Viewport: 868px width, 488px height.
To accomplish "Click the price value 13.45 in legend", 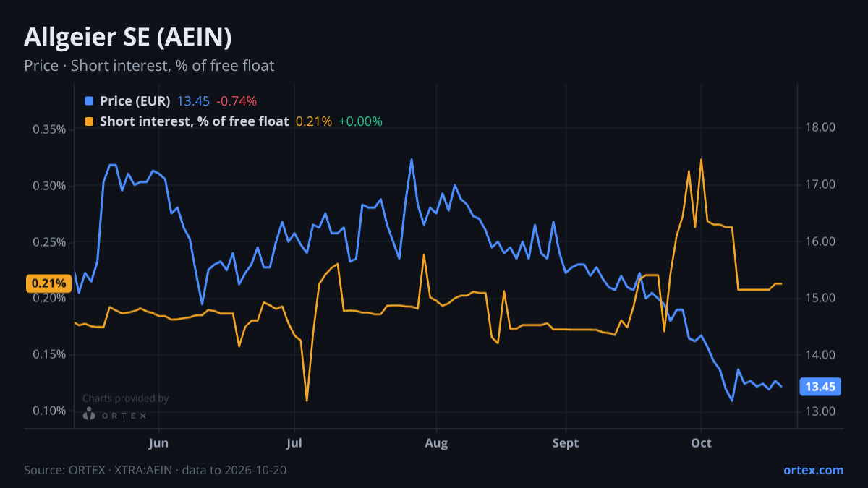I will tap(193, 101).
